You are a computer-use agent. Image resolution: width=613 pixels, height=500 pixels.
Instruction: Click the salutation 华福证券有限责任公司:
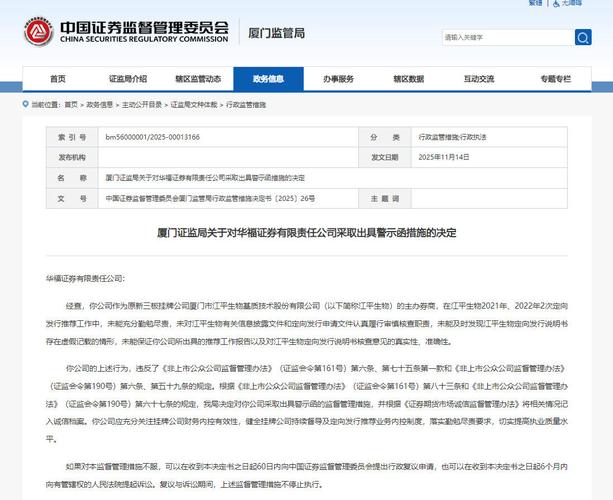click(85, 279)
